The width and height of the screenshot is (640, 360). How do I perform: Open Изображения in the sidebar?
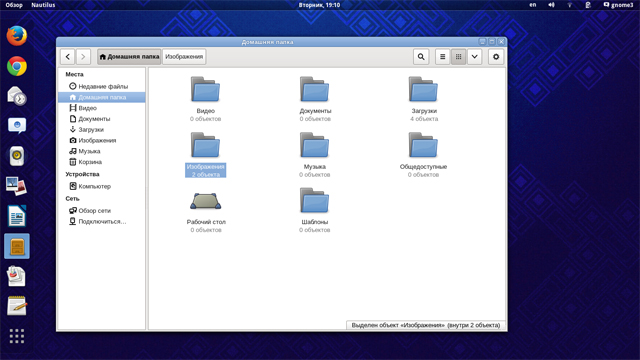pyautogui.click(x=102, y=140)
